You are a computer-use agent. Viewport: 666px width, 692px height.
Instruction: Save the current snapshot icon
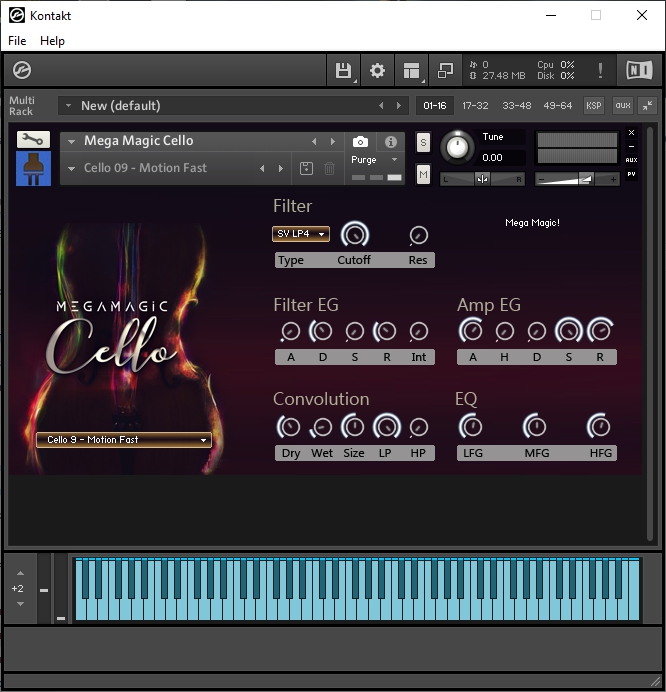tap(306, 169)
